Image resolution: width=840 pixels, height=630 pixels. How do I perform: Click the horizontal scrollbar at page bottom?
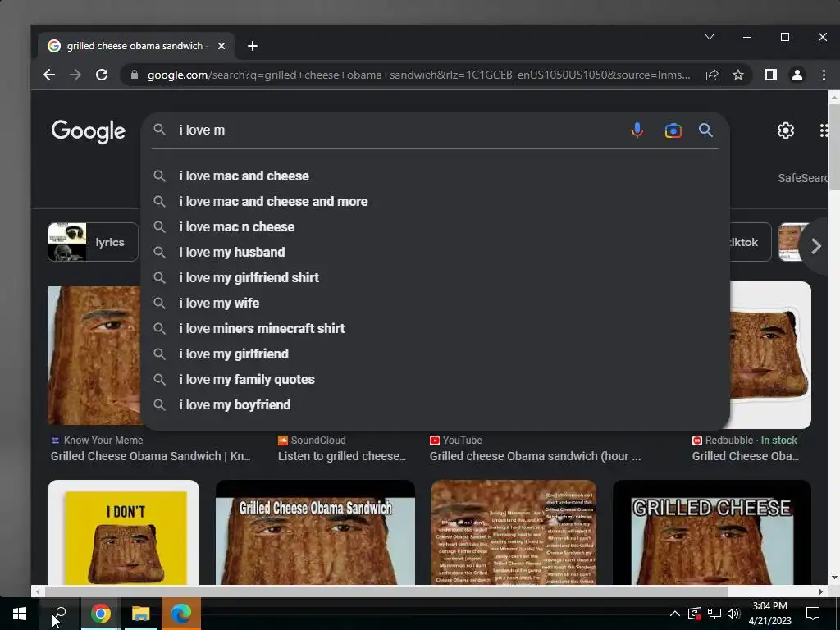[386, 591]
